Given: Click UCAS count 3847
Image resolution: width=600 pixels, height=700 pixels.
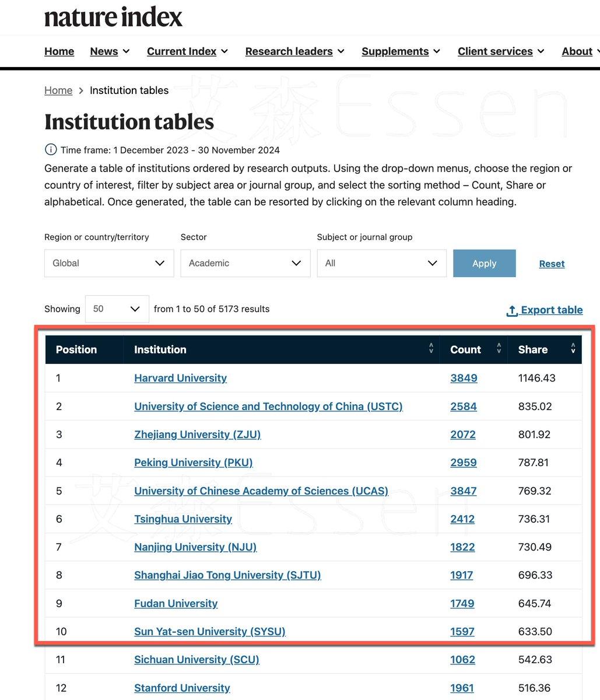Looking at the screenshot, I should [x=464, y=491].
